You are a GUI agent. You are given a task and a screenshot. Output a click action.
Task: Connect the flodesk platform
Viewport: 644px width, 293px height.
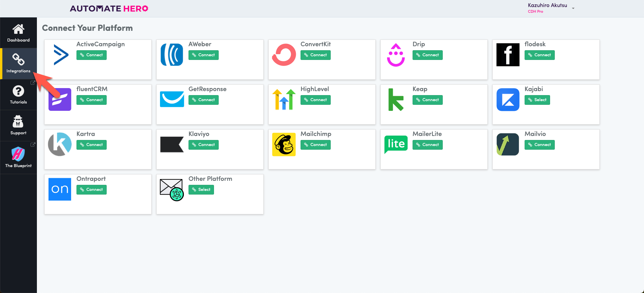pyautogui.click(x=540, y=55)
